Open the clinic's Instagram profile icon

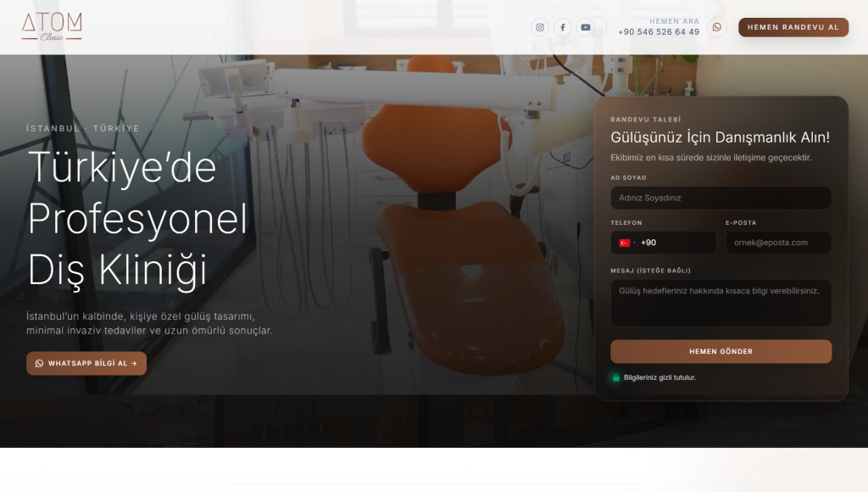pos(540,27)
